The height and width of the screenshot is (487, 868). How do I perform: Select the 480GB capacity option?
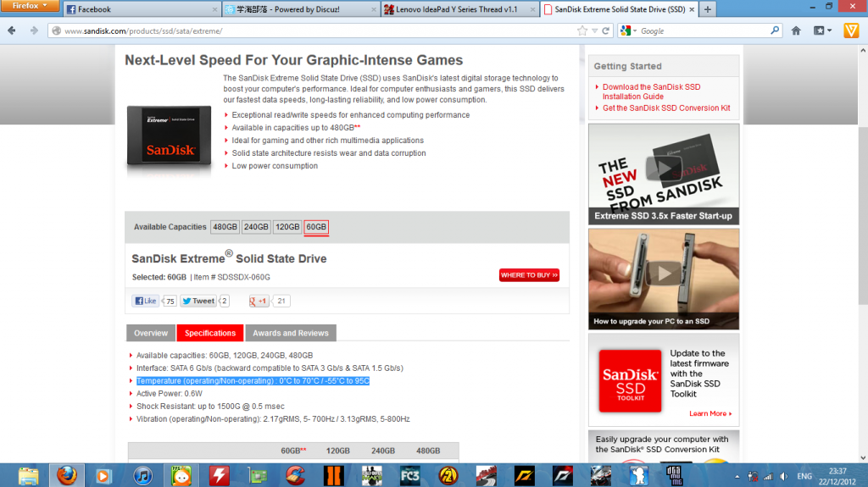point(225,227)
